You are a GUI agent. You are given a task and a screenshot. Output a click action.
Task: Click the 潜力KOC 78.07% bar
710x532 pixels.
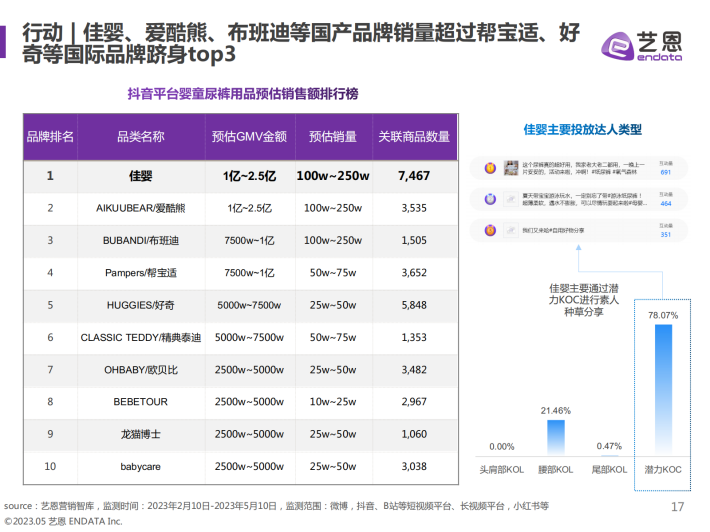coord(663,390)
